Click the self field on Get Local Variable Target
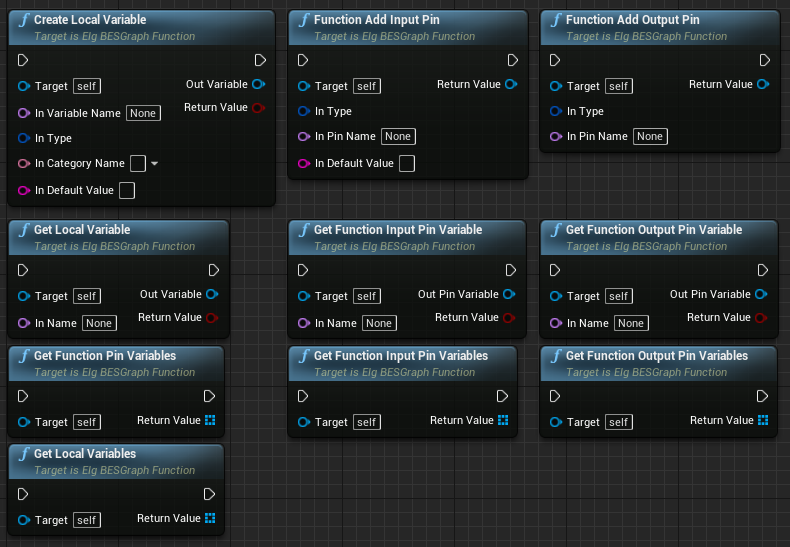790x547 pixels. (x=87, y=296)
